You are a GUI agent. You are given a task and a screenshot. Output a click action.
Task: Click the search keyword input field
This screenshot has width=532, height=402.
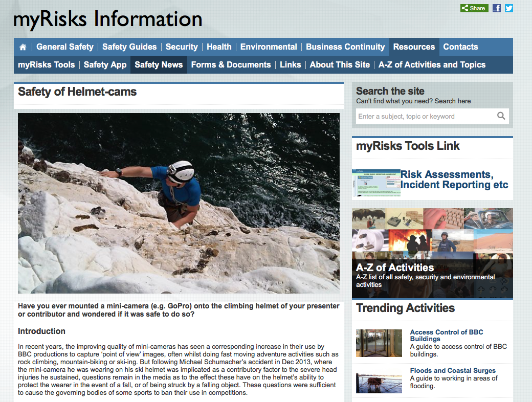(426, 116)
